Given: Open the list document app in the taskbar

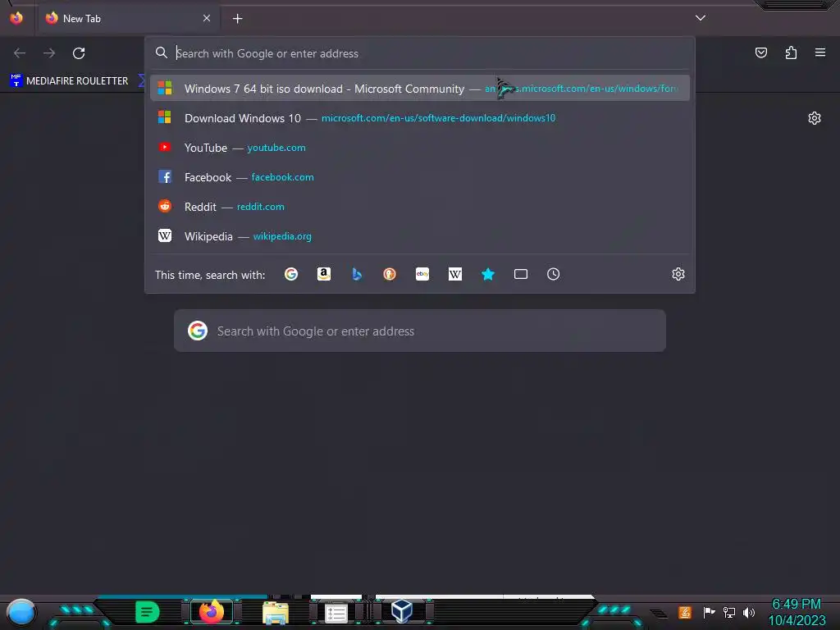Looking at the screenshot, I should [x=336, y=613].
